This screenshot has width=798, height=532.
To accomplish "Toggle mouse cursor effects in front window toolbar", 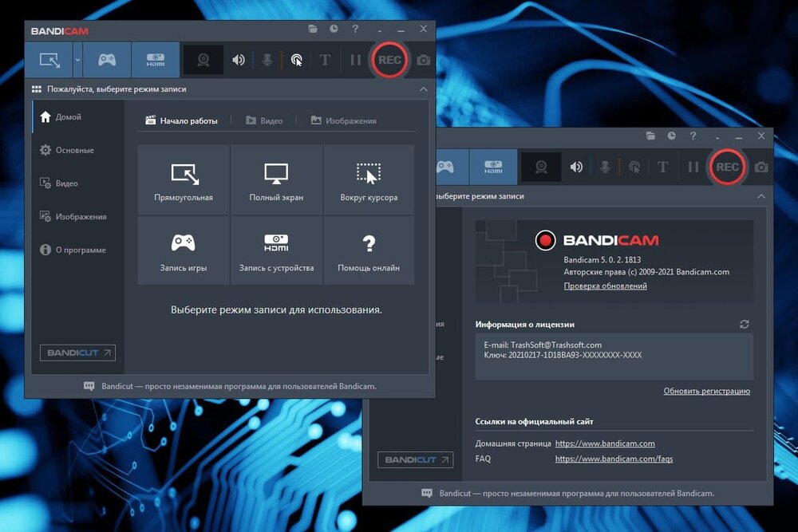I will (x=296, y=60).
